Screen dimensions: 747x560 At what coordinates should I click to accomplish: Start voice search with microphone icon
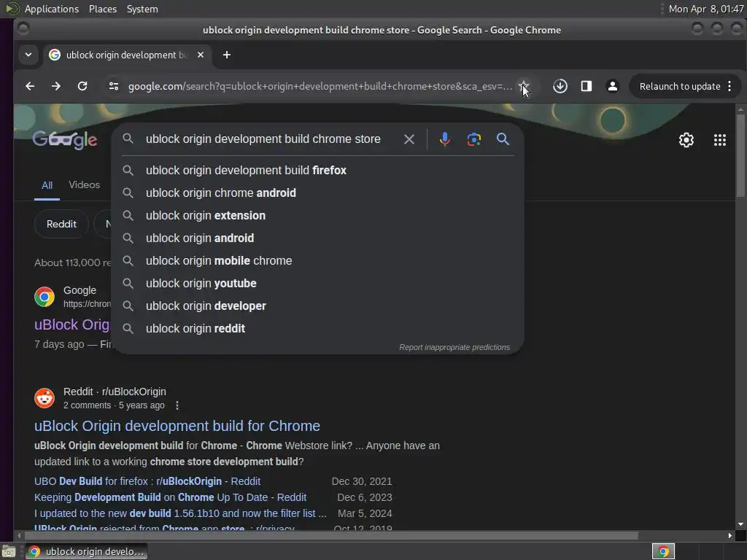coord(444,139)
